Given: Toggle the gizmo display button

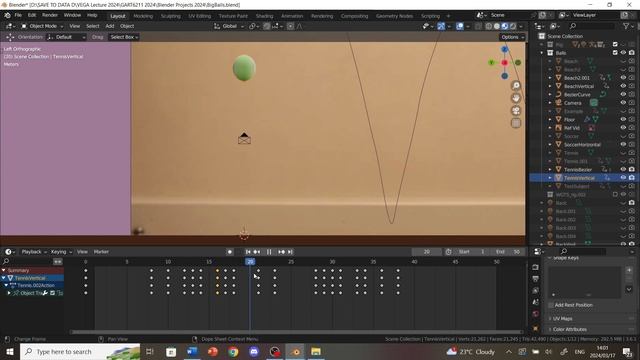Looking at the screenshot, I should [441, 26].
